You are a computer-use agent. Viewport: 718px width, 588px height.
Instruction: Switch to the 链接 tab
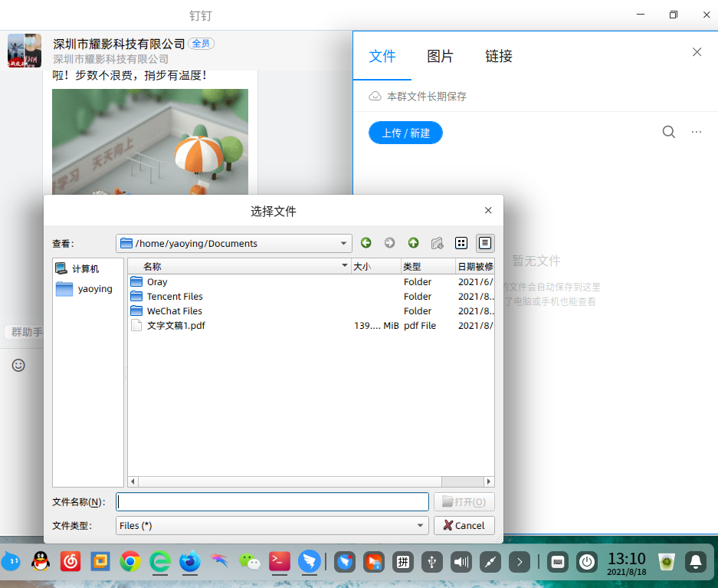tap(499, 56)
